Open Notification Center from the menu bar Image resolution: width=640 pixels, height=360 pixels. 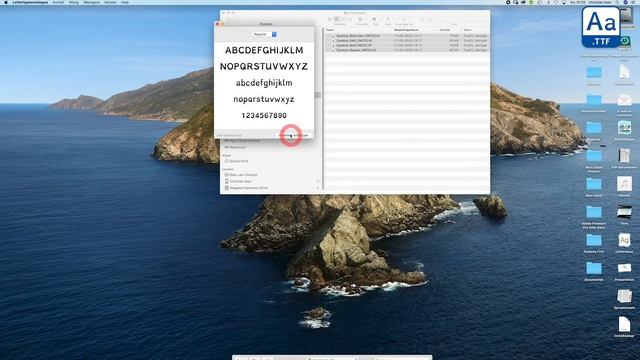(x=634, y=2)
